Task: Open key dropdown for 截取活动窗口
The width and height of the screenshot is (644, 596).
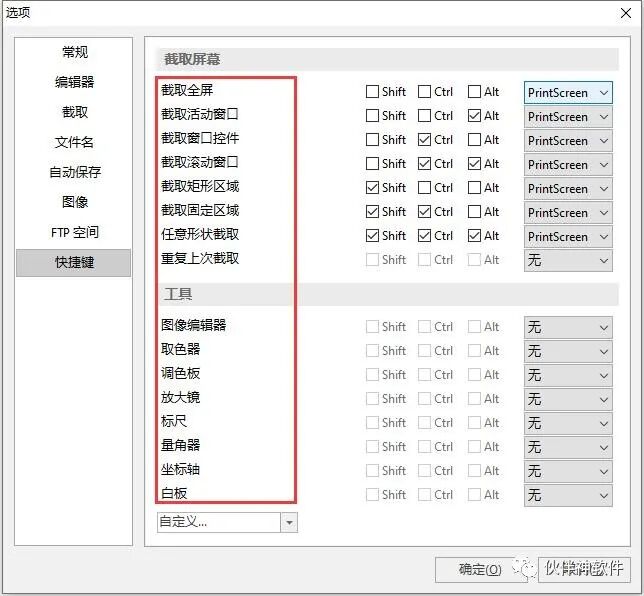Action: tap(568, 117)
